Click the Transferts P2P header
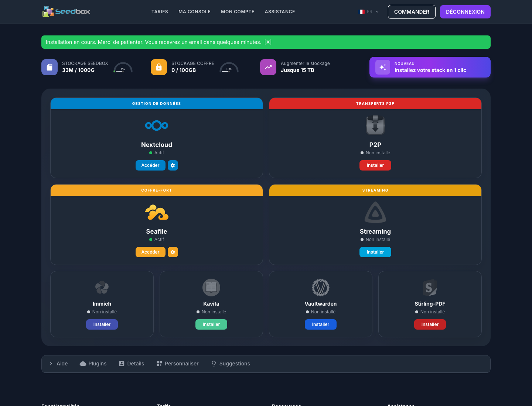 [x=375, y=104]
